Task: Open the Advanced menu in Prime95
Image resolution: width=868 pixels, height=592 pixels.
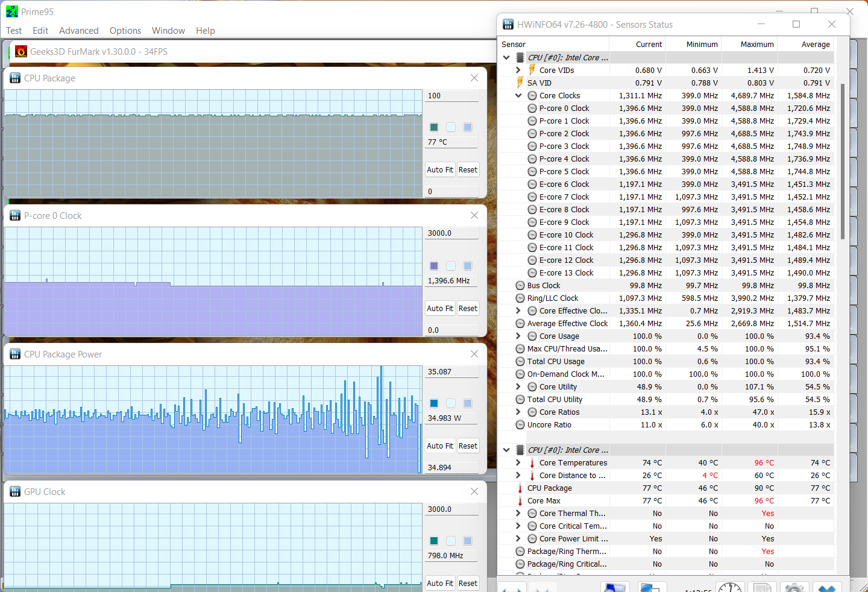Action: (79, 31)
